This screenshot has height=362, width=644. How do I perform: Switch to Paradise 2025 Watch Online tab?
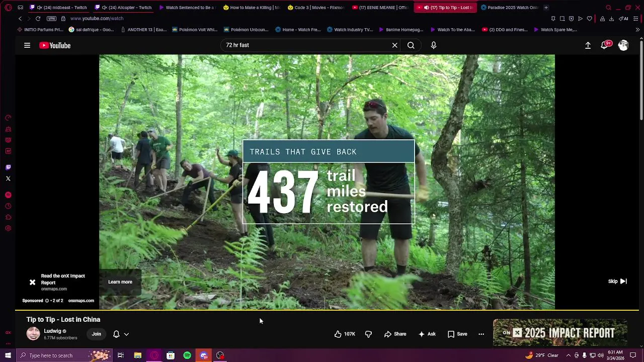(510, 8)
